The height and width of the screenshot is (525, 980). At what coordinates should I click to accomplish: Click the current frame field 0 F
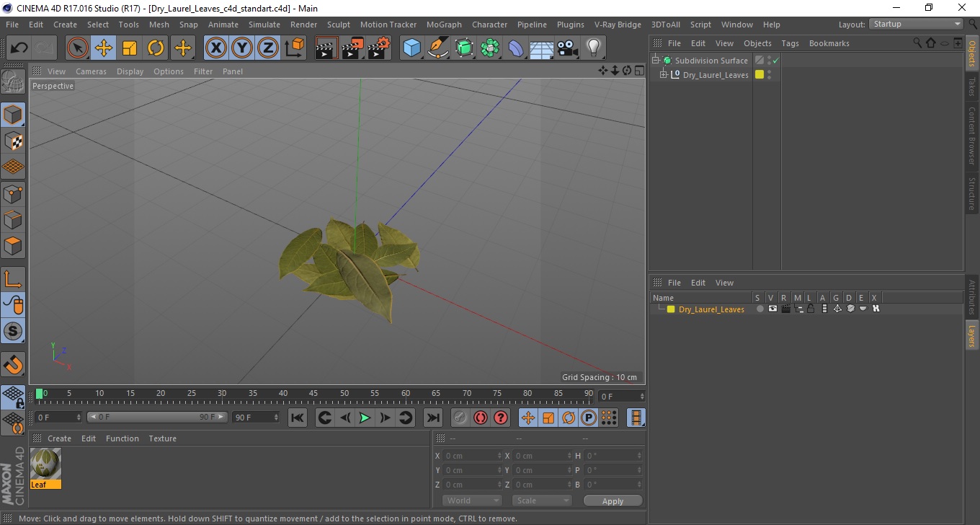tap(622, 397)
